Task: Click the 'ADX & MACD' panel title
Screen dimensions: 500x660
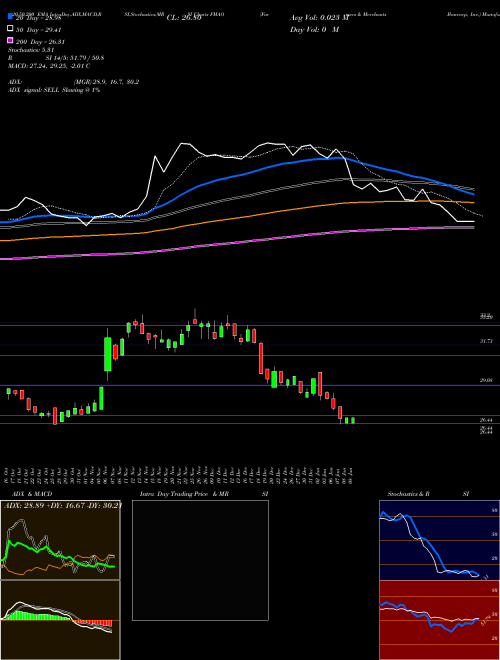Action: pos(32,494)
